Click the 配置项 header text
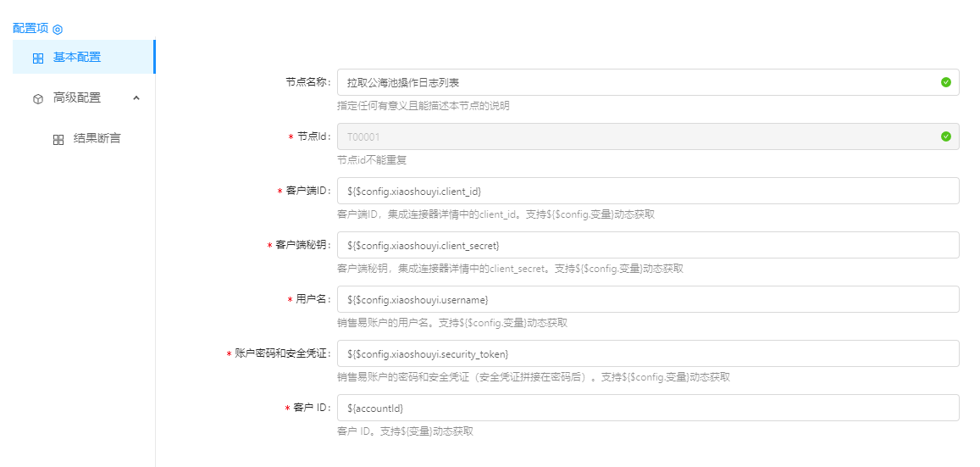 (x=30, y=28)
